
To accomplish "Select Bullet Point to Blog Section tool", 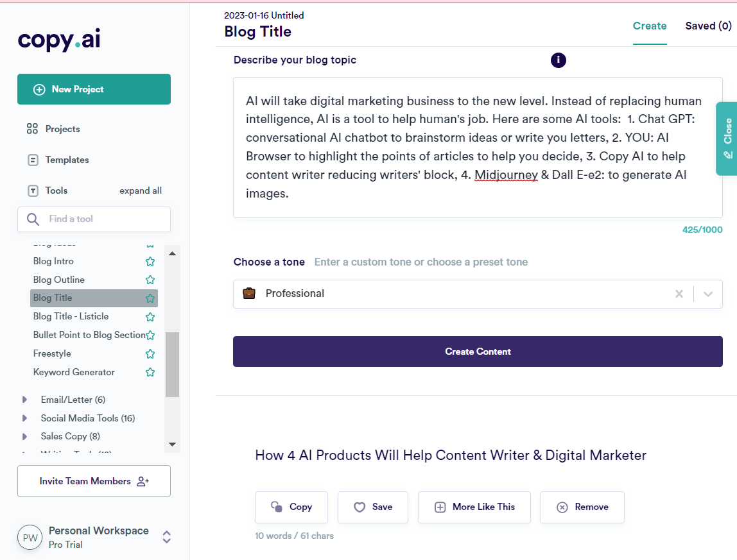I will point(89,335).
